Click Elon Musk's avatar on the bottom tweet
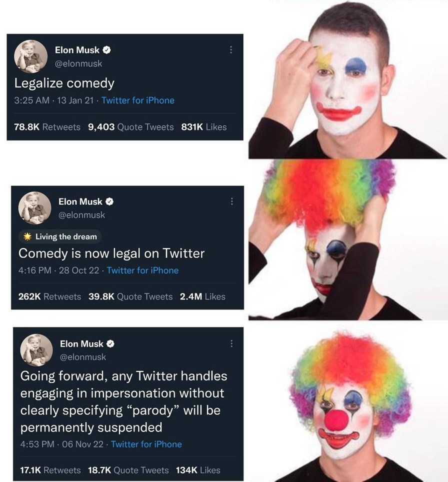 [37, 350]
